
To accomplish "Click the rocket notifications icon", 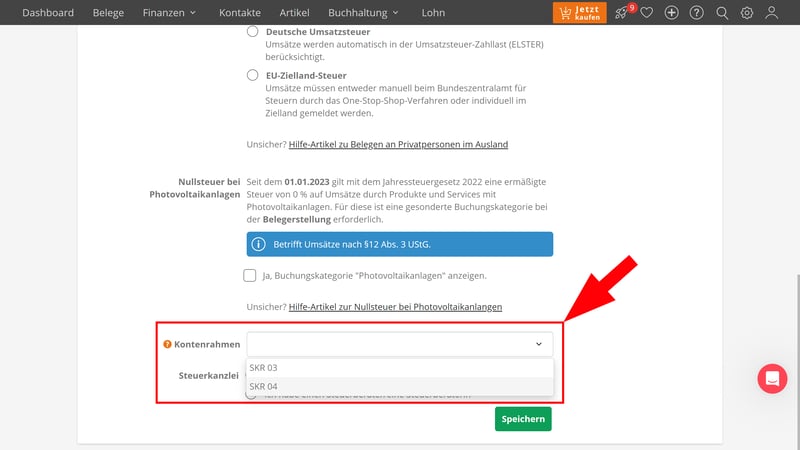I will coord(623,13).
